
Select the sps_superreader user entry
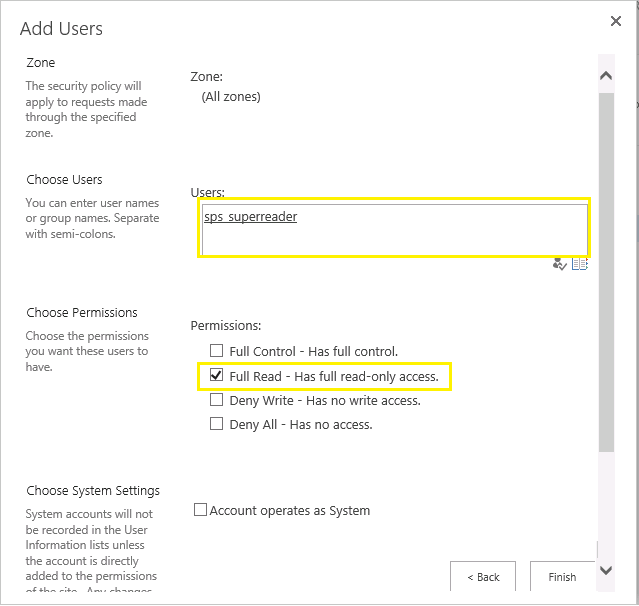[250, 217]
